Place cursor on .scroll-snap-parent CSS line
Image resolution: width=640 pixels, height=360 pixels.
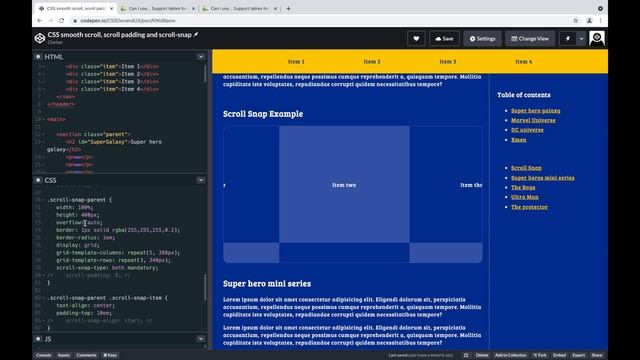pyautogui.click(x=80, y=200)
